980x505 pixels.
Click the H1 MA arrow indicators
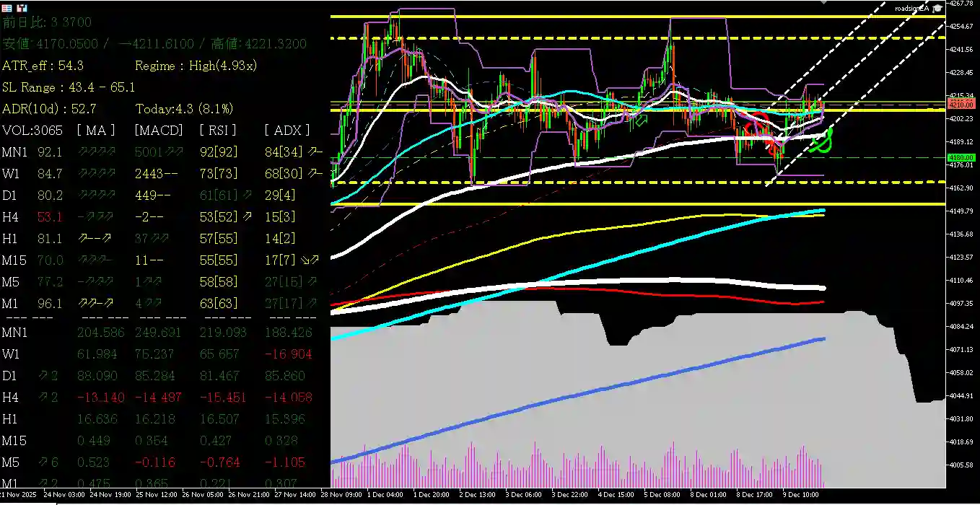[x=95, y=238]
